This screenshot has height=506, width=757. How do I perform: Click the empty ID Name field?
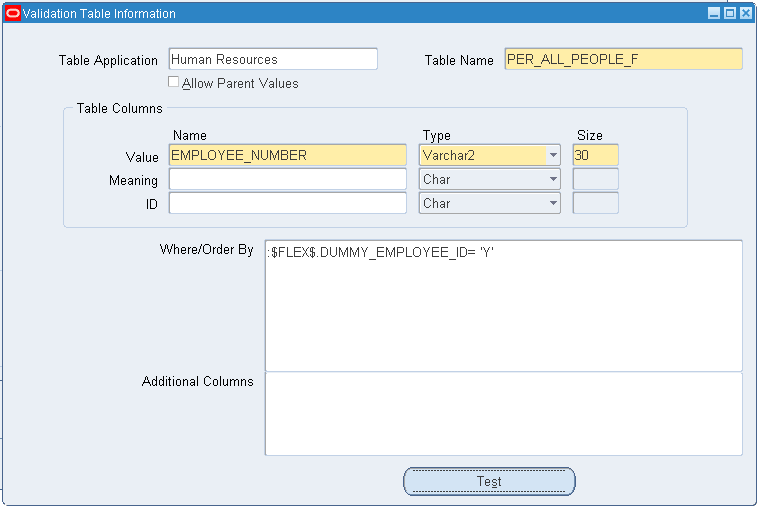coord(288,203)
